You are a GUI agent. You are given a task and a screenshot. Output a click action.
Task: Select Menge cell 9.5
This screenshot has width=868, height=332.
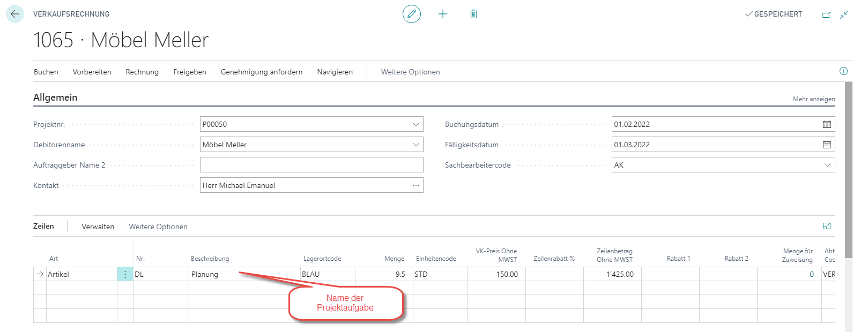pos(384,274)
